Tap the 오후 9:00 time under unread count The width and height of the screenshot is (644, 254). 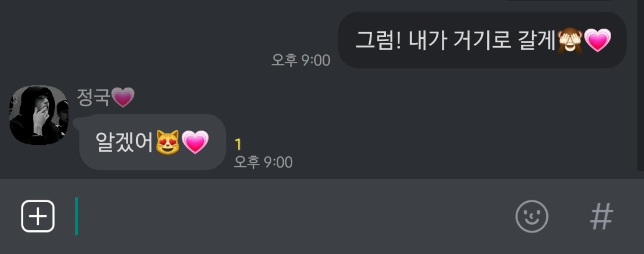pos(263,162)
